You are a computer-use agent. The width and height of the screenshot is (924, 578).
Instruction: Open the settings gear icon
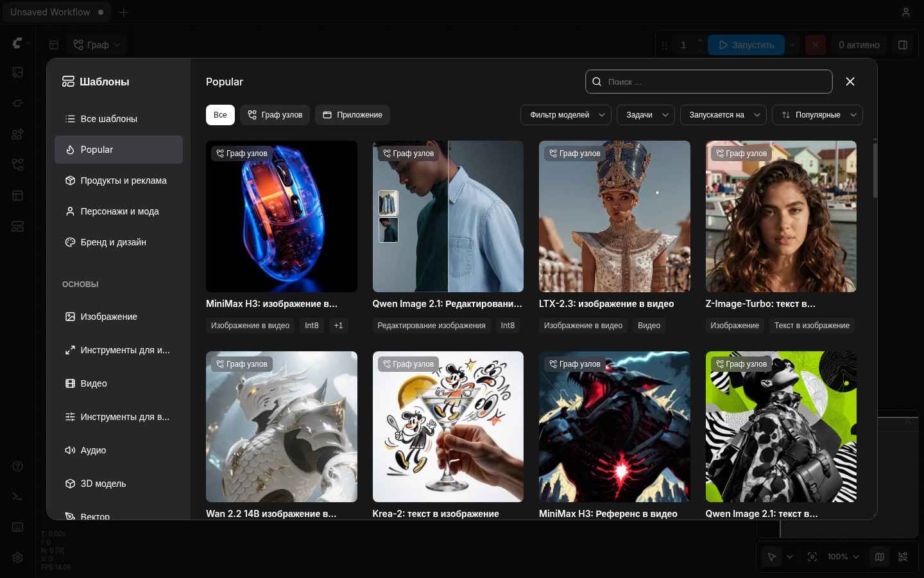(x=18, y=558)
